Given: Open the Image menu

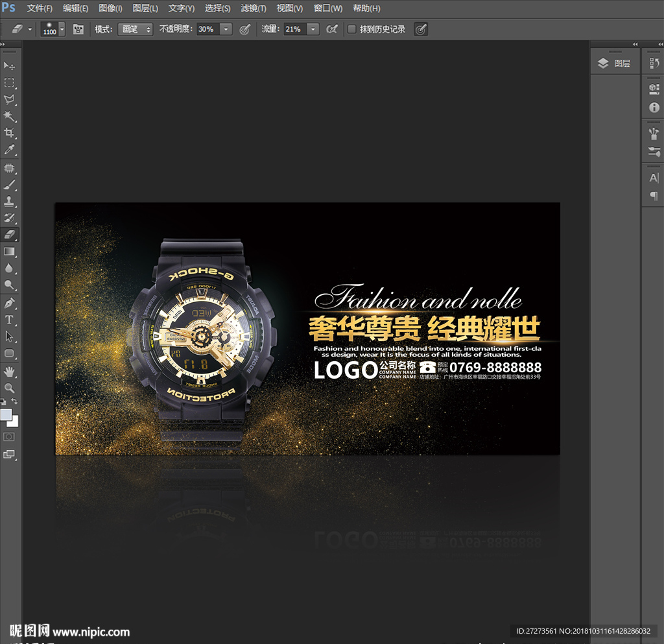Looking at the screenshot, I should tap(110, 8).
